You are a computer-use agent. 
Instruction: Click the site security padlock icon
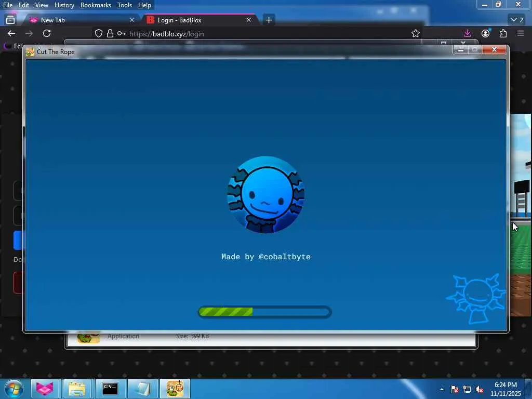click(110, 33)
